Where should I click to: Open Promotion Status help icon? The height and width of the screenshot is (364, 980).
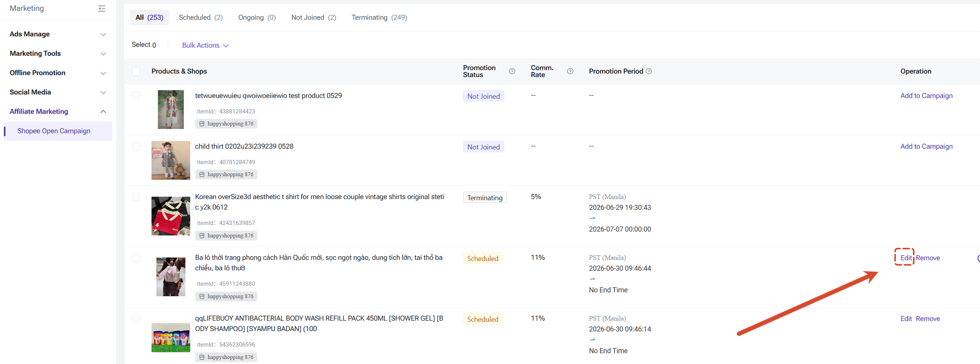(512, 71)
